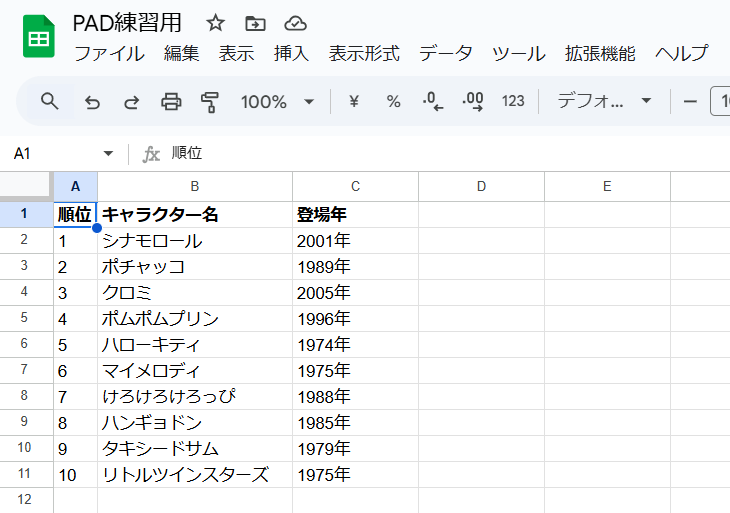Click the select-all corner box
Viewport: 730px width, 513px height.
26,186
